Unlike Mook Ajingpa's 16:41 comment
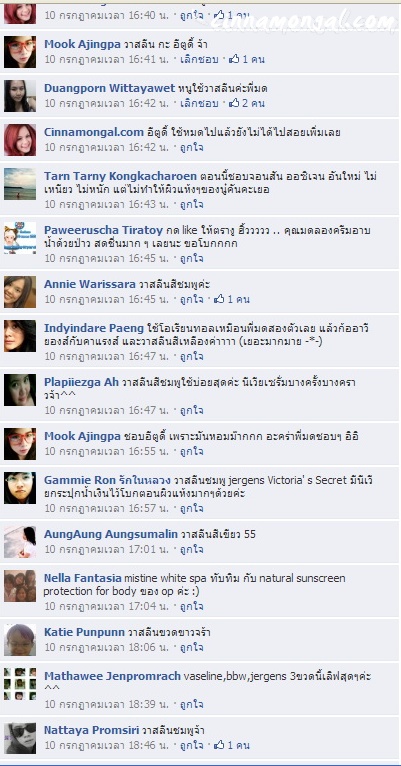 pyautogui.click(x=199, y=59)
